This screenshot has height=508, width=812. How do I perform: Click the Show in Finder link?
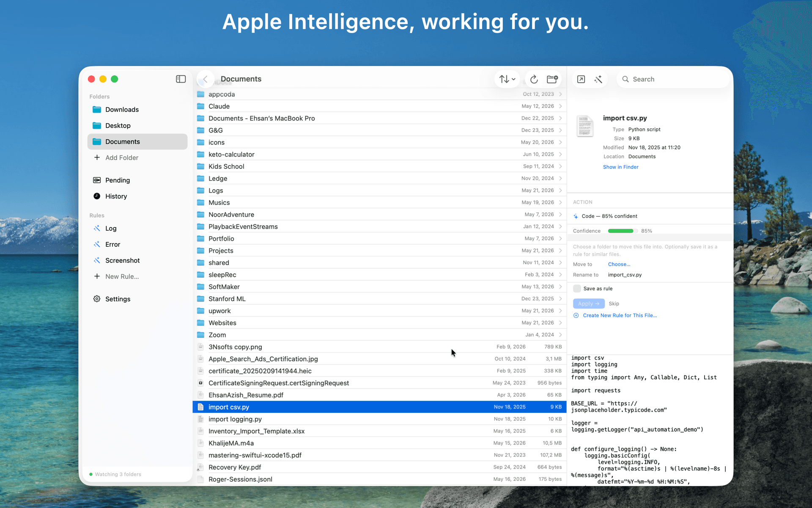click(x=620, y=167)
